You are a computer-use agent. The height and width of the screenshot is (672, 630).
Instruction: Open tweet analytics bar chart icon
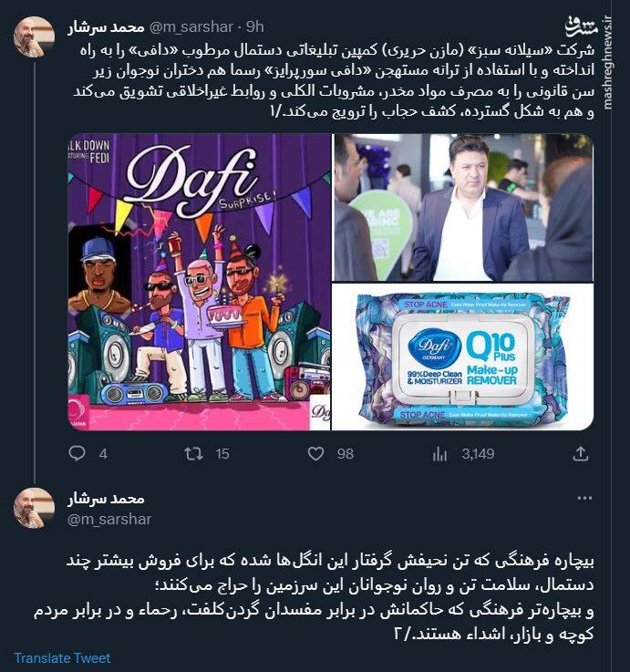pos(439,454)
